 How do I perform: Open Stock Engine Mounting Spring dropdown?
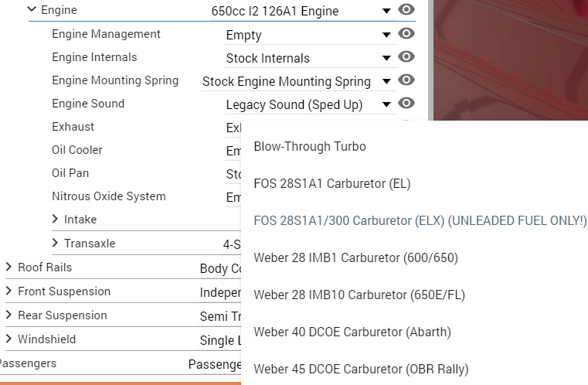click(x=298, y=81)
